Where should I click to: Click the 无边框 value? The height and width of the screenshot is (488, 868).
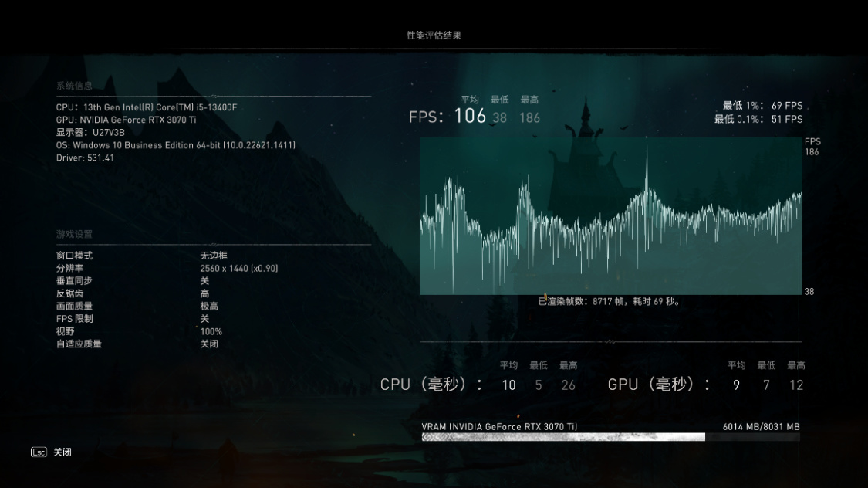point(214,256)
